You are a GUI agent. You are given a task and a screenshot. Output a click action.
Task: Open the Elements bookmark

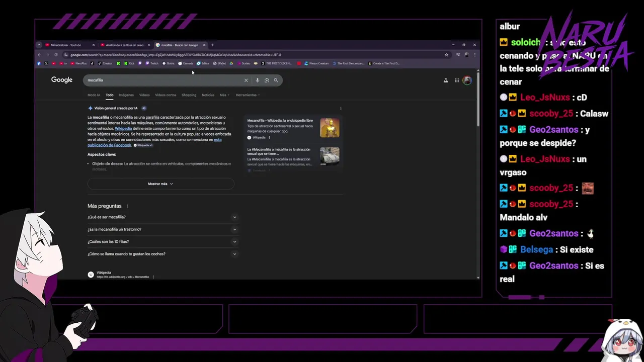tap(186, 63)
